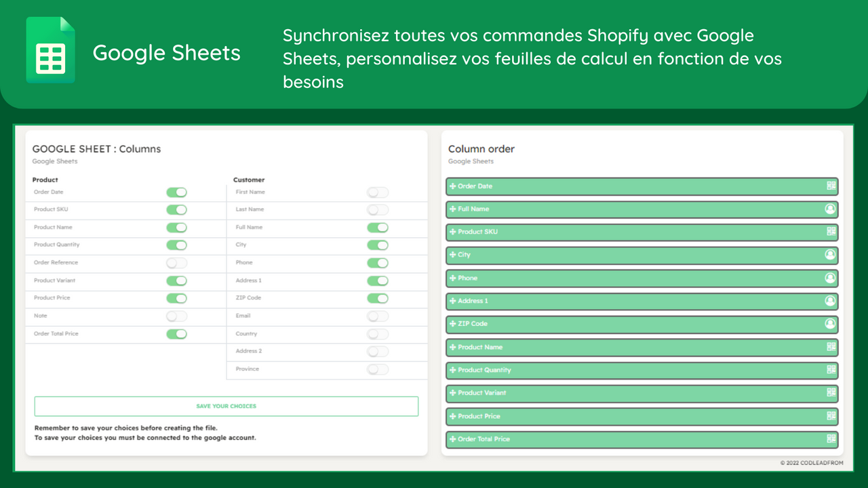
Task: Click the move handle icon on Order Total Price bar
Action: coord(453,439)
